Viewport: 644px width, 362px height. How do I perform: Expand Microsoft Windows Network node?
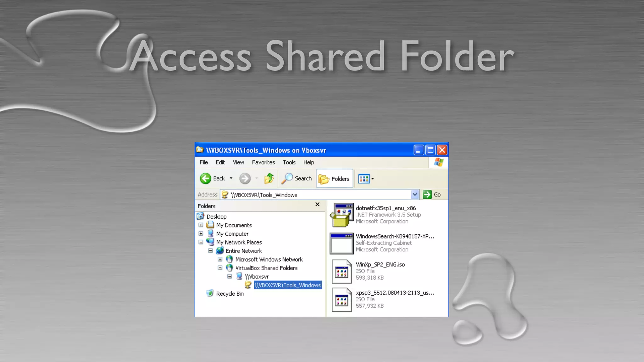[220, 259]
